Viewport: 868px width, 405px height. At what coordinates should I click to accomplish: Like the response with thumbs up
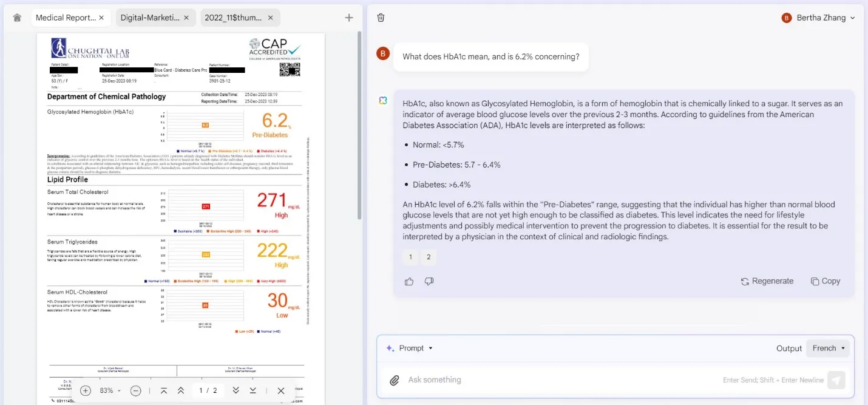409,281
